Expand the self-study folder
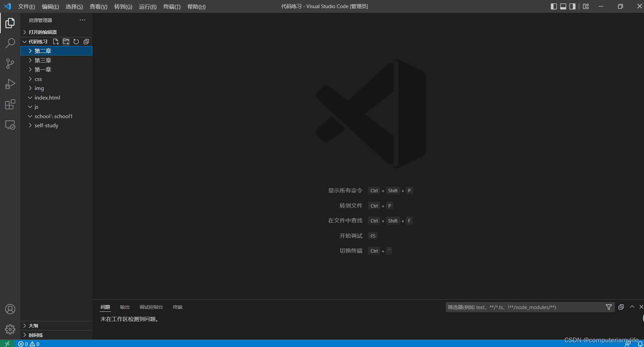The width and height of the screenshot is (644, 347). click(x=56, y=125)
